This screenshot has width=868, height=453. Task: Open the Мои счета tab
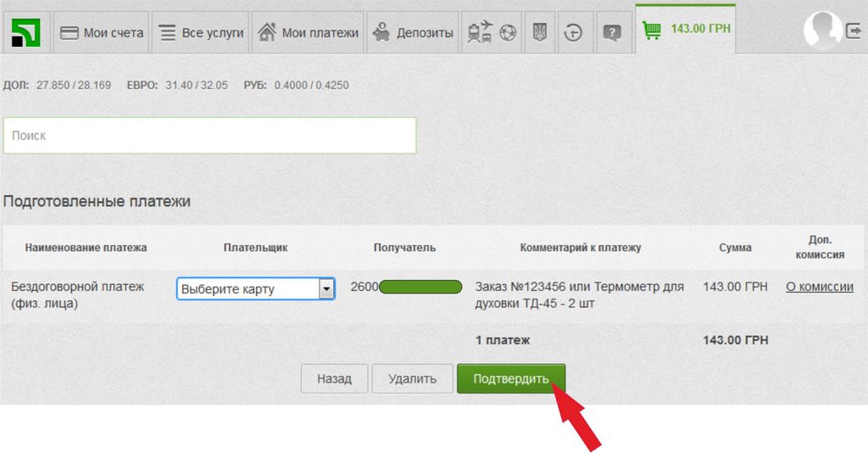pos(102,33)
